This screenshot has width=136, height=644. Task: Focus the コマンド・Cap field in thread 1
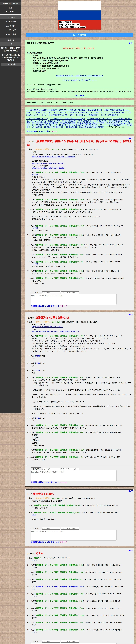70,292
